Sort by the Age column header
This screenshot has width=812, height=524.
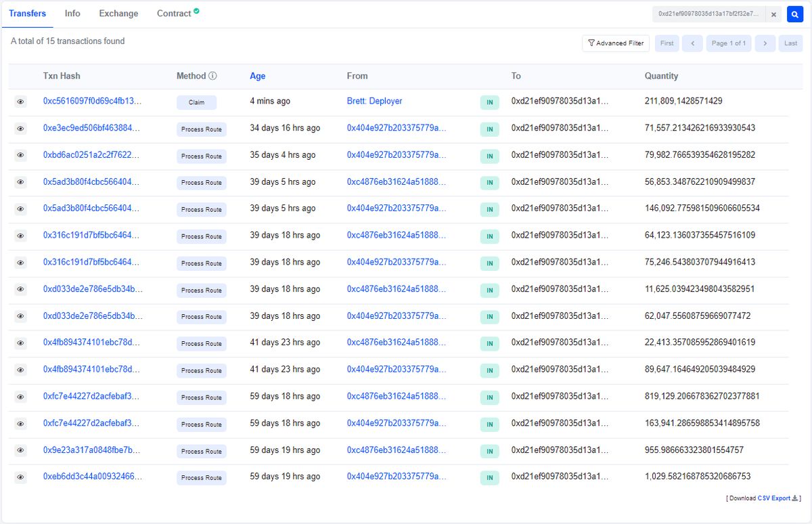[257, 77]
